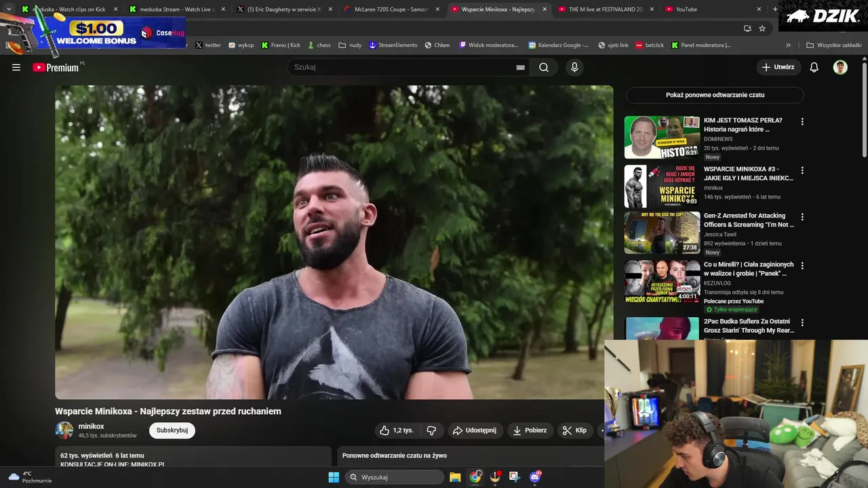Open Co u Mirelli stream thumbnail
The width and height of the screenshot is (868, 488).
[662, 281]
